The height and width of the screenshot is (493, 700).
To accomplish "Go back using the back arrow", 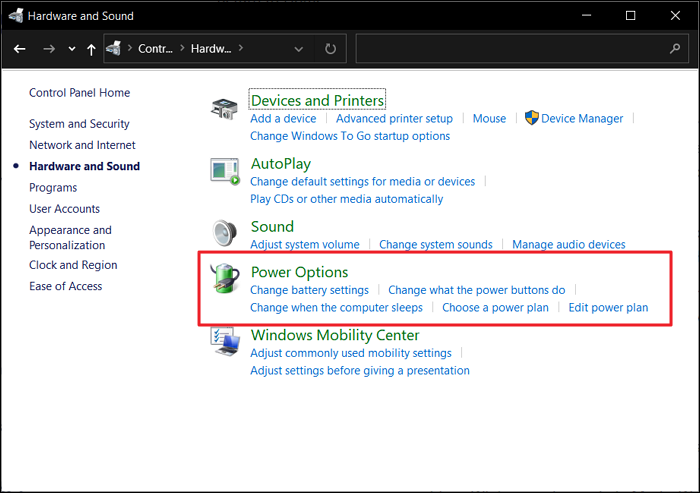I will tap(19, 48).
